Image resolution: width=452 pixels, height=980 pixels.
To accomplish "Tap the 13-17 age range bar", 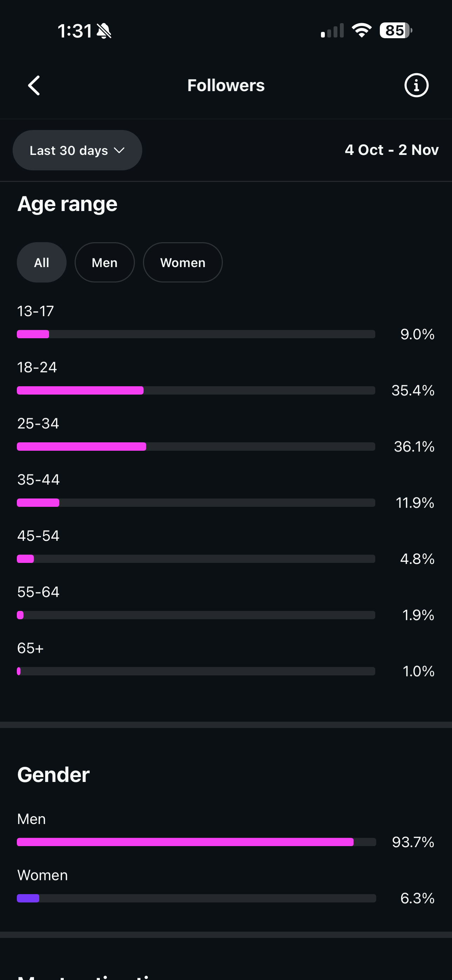I will tap(196, 334).
